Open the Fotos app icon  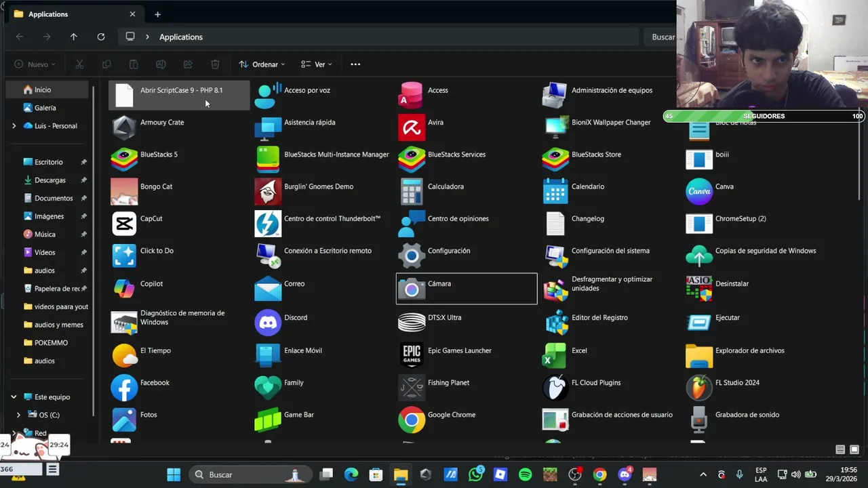point(124,420)
